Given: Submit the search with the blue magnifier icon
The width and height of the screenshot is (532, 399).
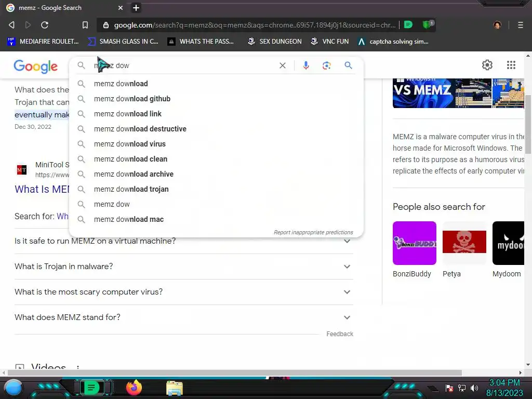Looking at the screenshot, I should point(348,65).
